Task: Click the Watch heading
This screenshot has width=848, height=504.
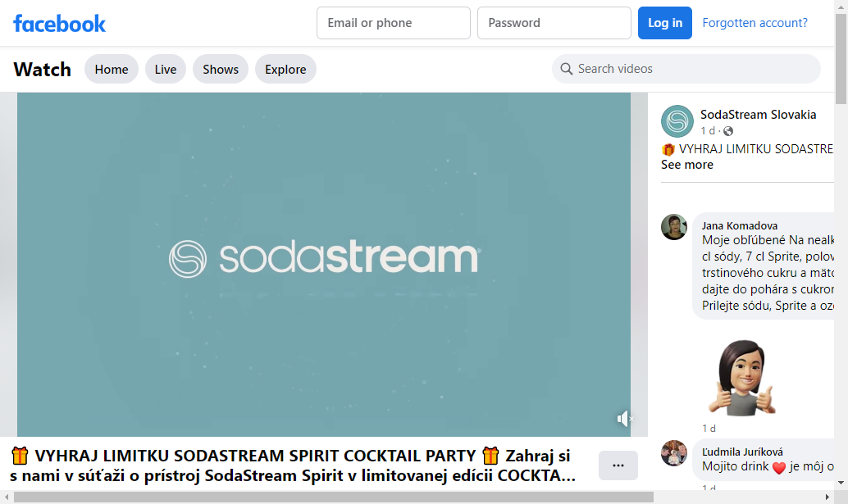Action: click(42, 69)
